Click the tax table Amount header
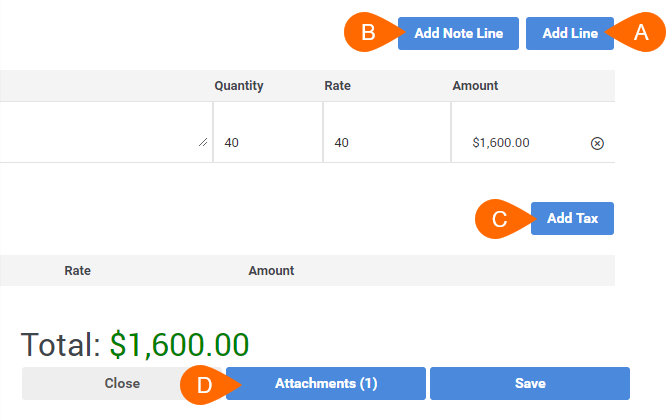The height and width of the screenshot is (420, 667). click(271, 271)
